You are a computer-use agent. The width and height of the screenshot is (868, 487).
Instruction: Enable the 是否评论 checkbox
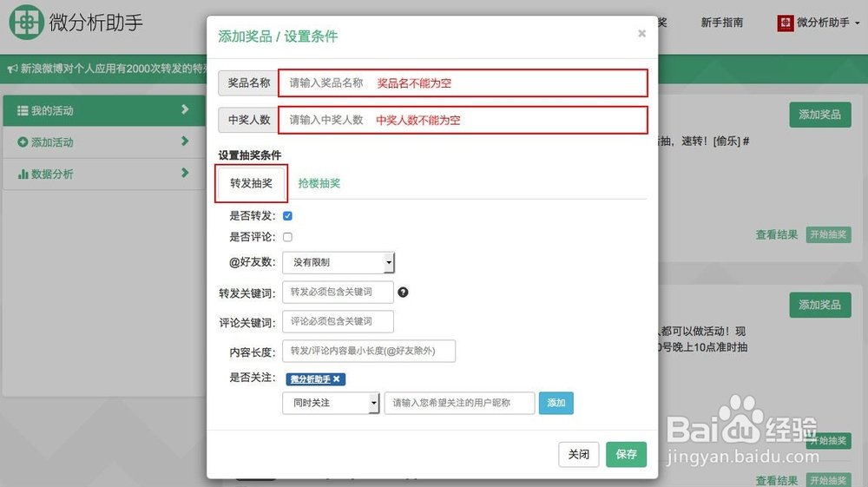click(x=287, y=237)
